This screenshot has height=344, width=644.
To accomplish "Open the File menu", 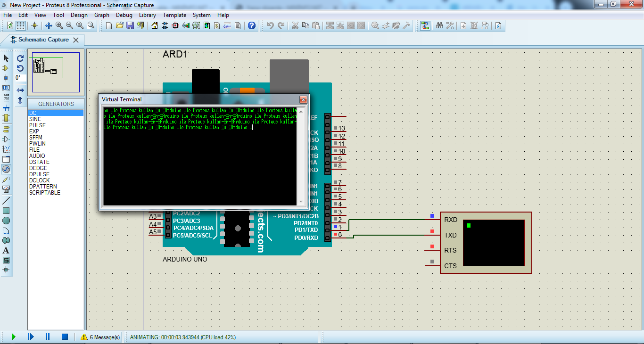I will coord(8,15).
